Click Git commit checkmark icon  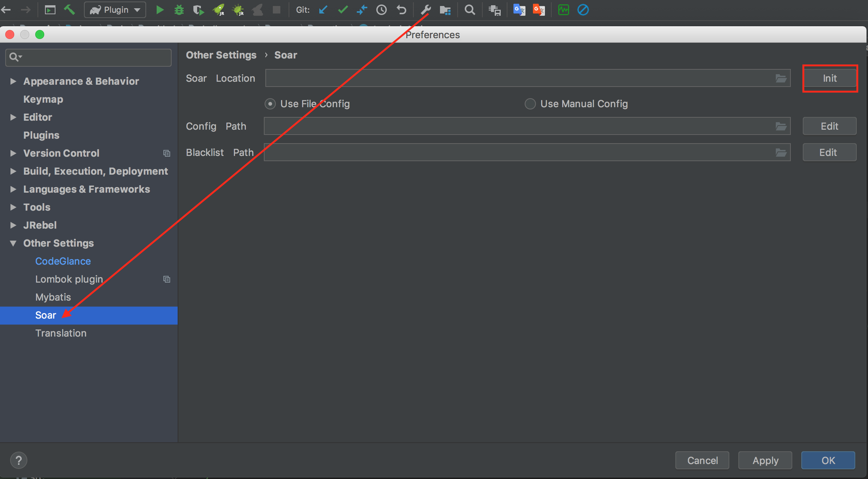343,10
